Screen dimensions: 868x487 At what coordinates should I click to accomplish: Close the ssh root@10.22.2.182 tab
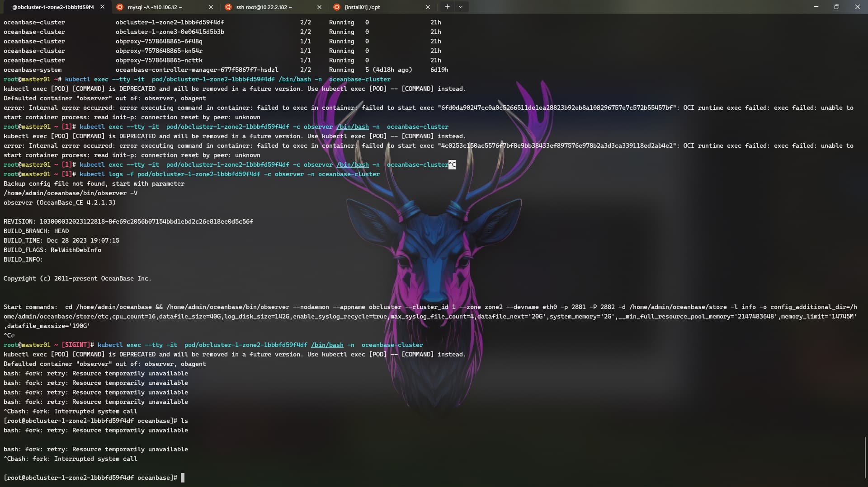319,7
